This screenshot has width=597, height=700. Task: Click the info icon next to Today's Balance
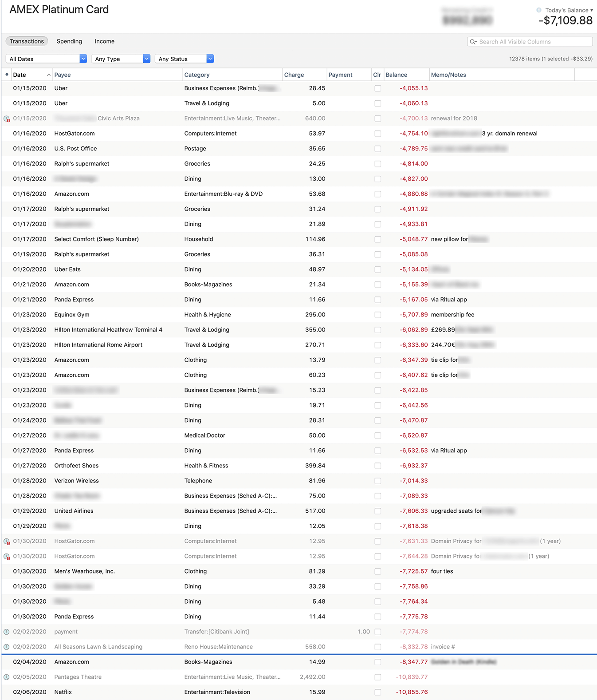tap(539, 10)
